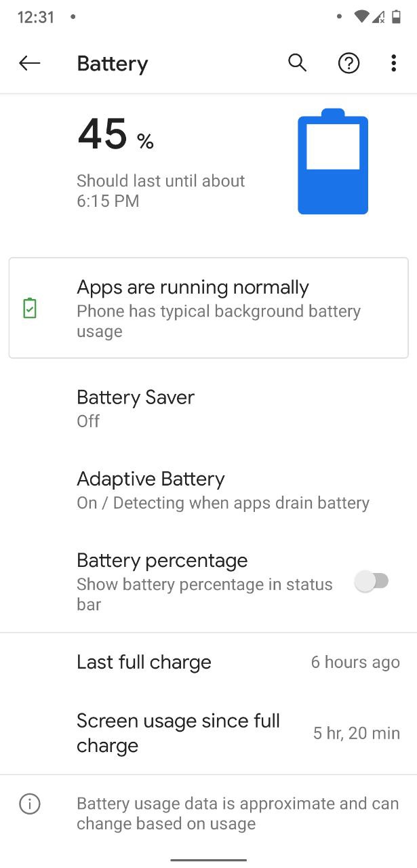Open Adaptive Battery settings
The width and height of the screenshot is (417, 868).
[x=222, y=490]
